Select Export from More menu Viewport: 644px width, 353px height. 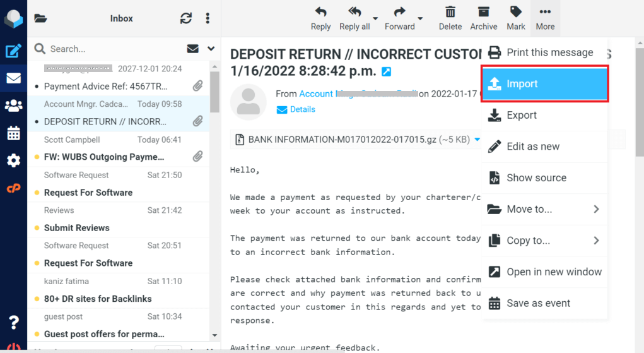[544, 115]
